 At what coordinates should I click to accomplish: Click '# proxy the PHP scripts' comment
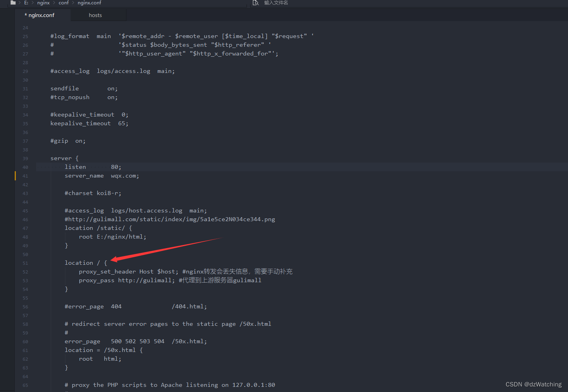click(x=170, y=385)
